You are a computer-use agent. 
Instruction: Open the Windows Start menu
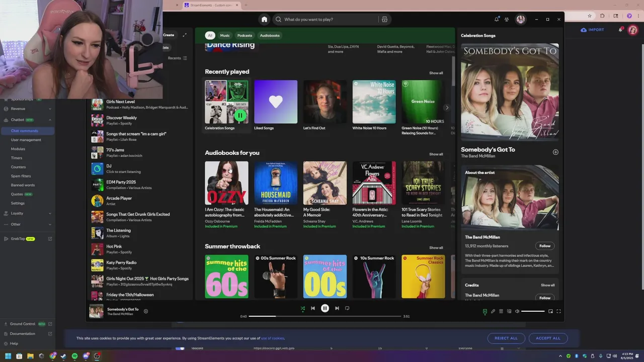(8, 356)
